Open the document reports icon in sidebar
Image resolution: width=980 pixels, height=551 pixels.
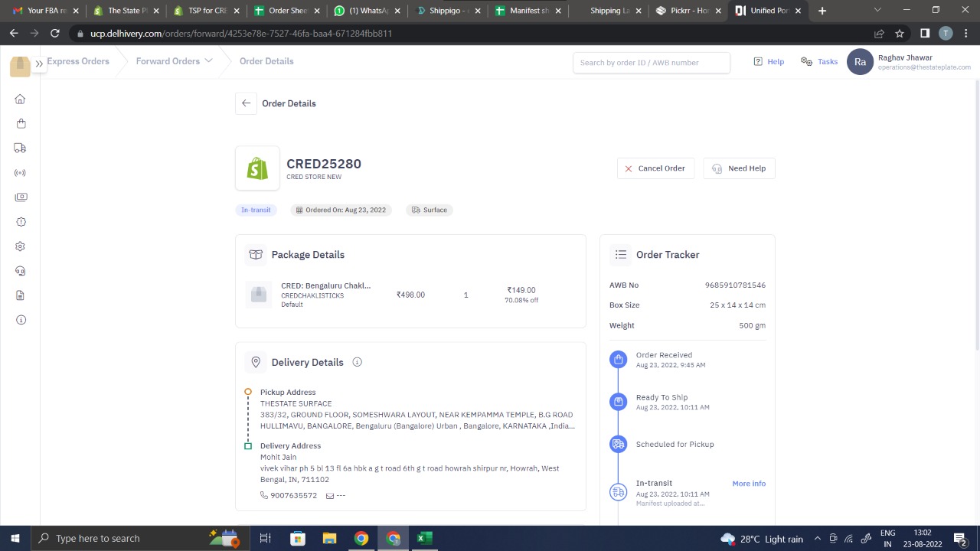(21, 295)
